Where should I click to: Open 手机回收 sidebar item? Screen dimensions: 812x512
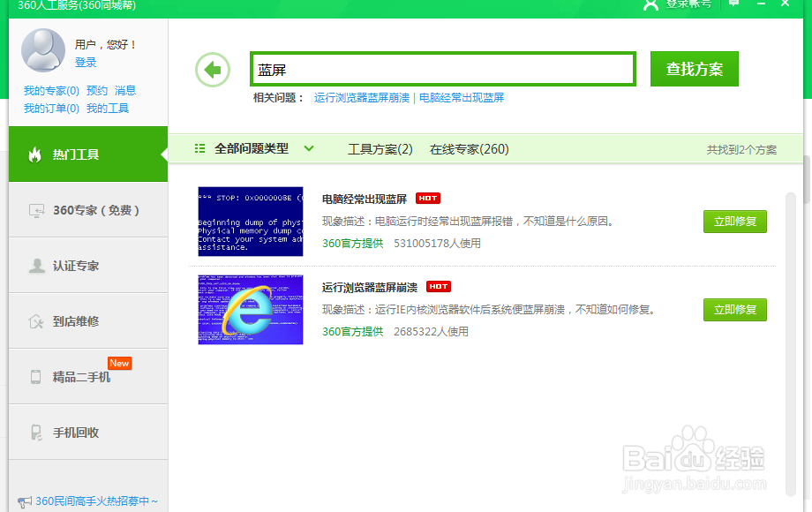click(x=88, y=433)
